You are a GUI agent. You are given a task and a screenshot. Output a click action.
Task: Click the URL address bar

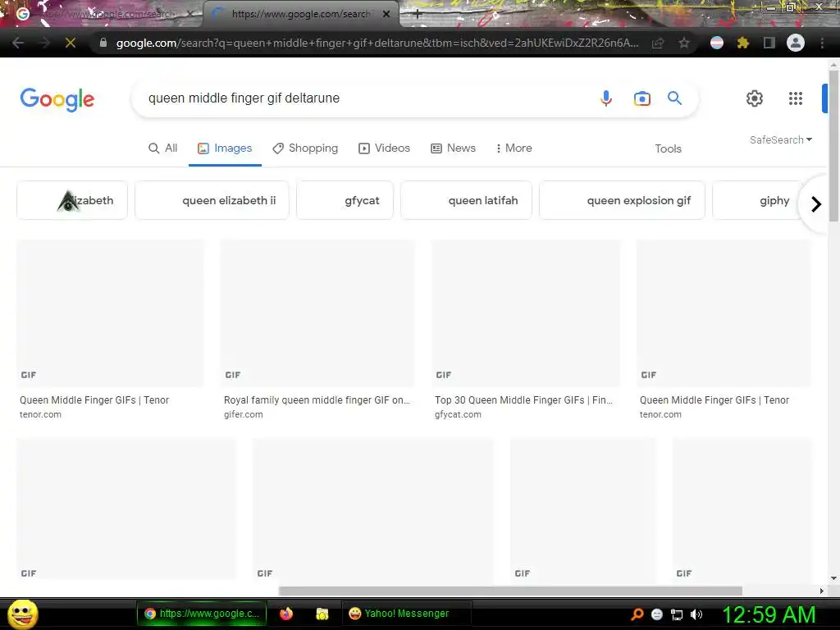[x=377, y=43]
